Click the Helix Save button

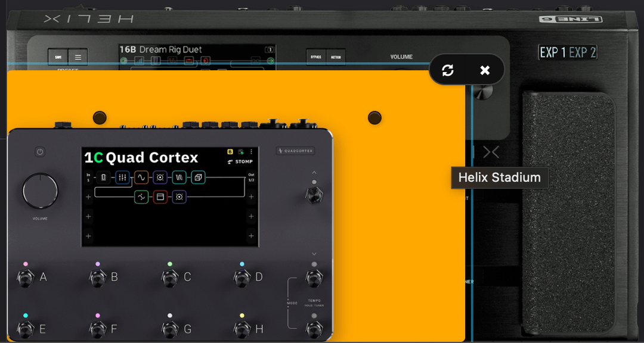(58, 57)
